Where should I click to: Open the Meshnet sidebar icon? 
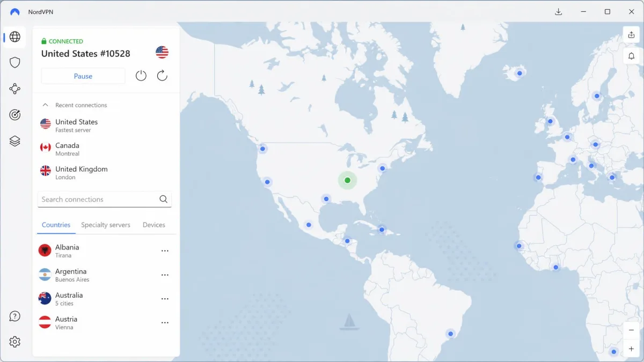15,89
